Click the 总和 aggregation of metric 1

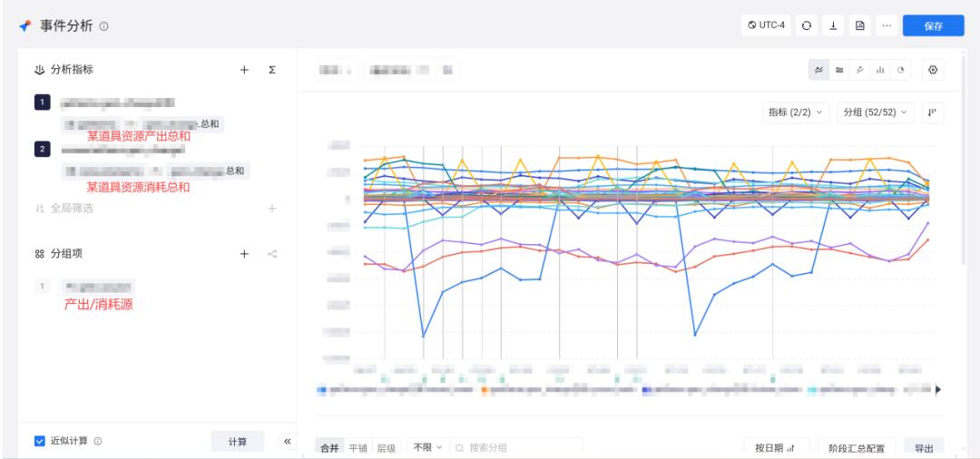coord(210,123)
